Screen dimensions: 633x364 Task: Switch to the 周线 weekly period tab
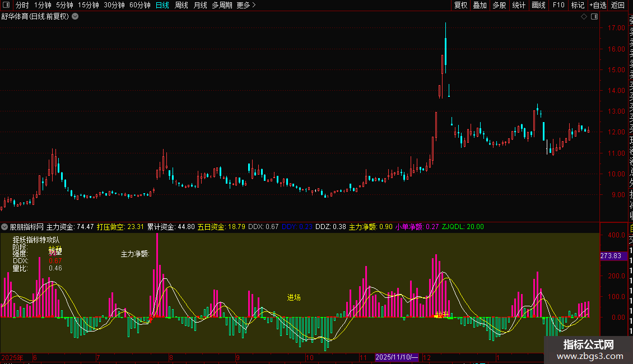(181, 5)
